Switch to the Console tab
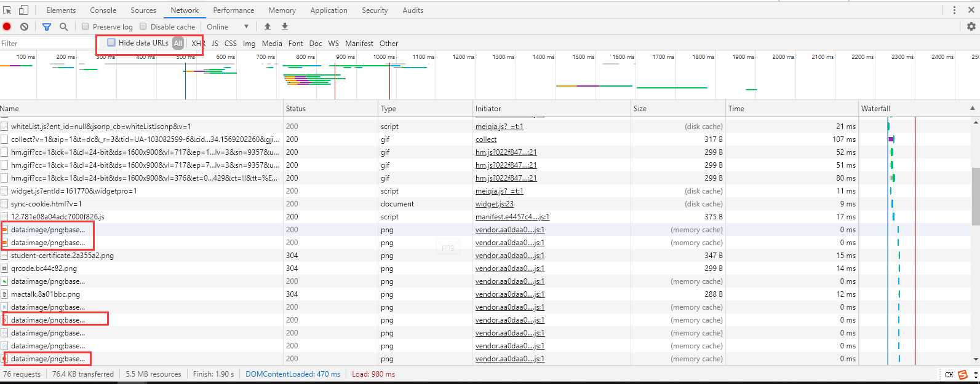 tap(103, 10)
